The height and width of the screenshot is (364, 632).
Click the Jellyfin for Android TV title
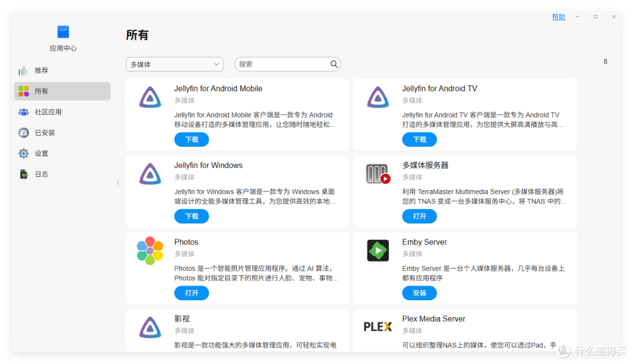point(439,89)
